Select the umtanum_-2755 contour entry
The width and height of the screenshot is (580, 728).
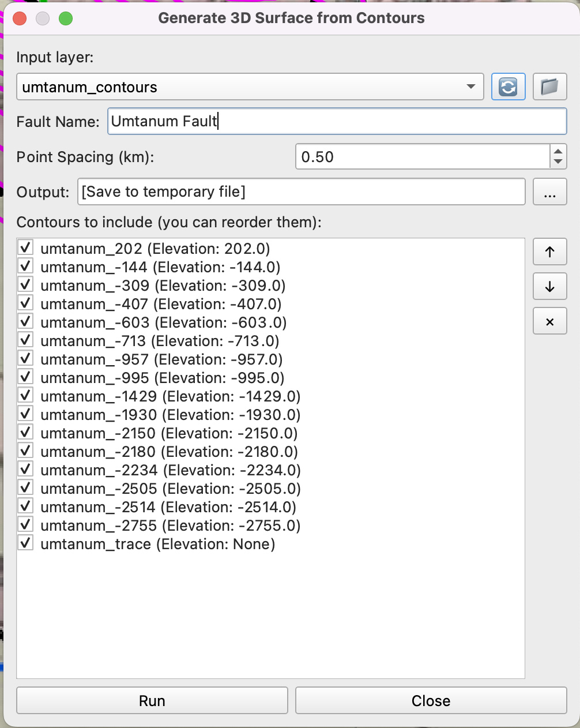pos(170,526)
